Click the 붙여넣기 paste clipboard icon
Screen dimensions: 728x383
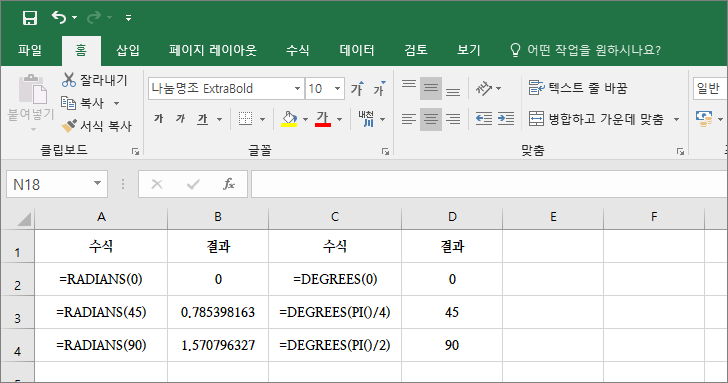(x=32, y=89)
